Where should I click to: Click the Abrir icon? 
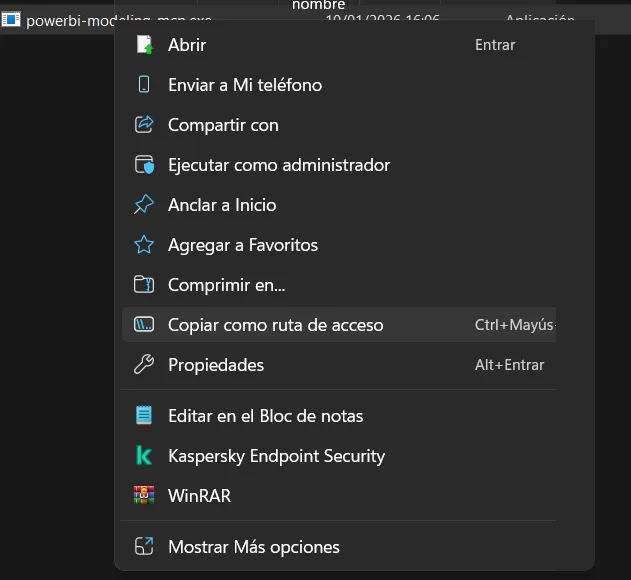pos(144,45)
